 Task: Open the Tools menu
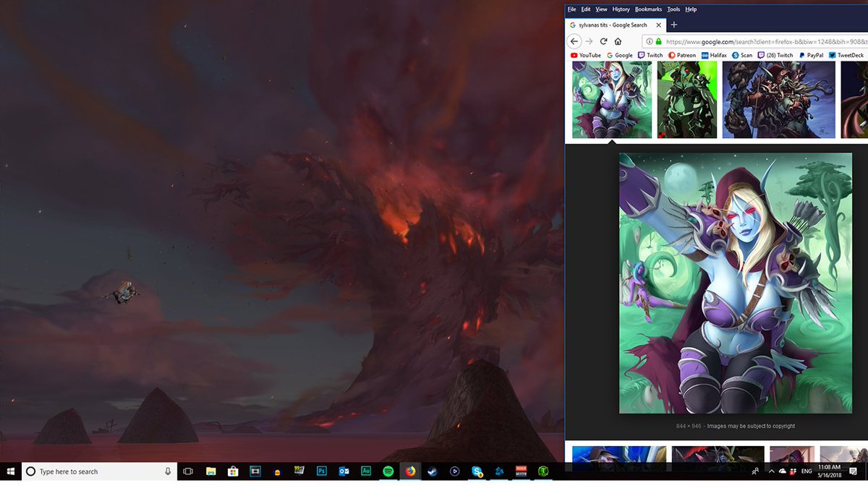pyautogui.click(x=673, y=9)
